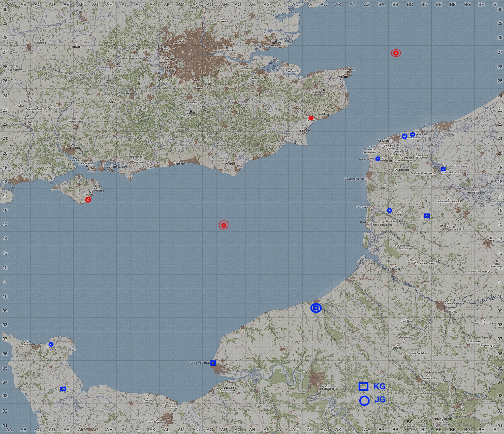Screen dimensions: 504x434
Task: Click the Biggin Hill airfield label
Action: click(210, 84)
